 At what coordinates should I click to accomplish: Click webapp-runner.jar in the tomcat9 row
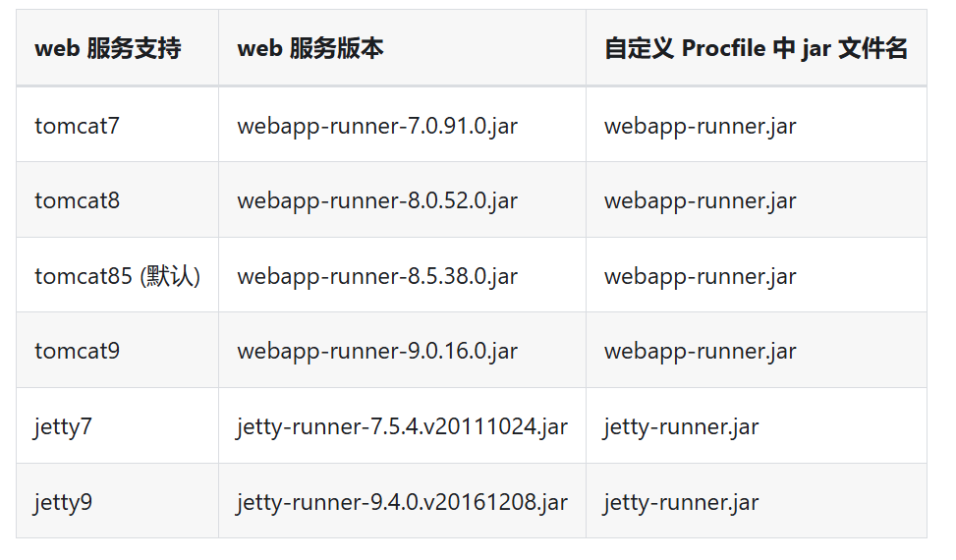[x=700, y=352]
